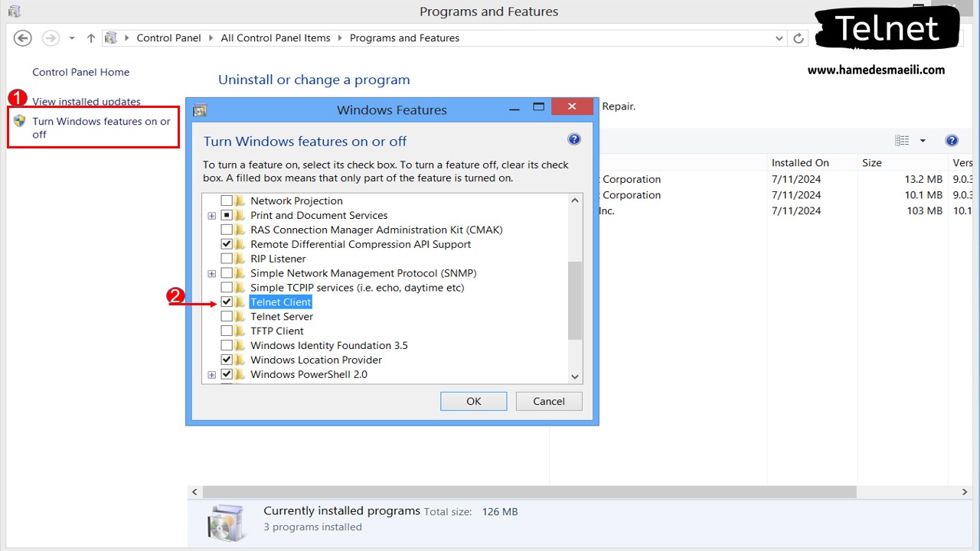Check the RAS Connection Manager Administration Kit box
This screenshot has width=980, height=551.
coord(227,230)
